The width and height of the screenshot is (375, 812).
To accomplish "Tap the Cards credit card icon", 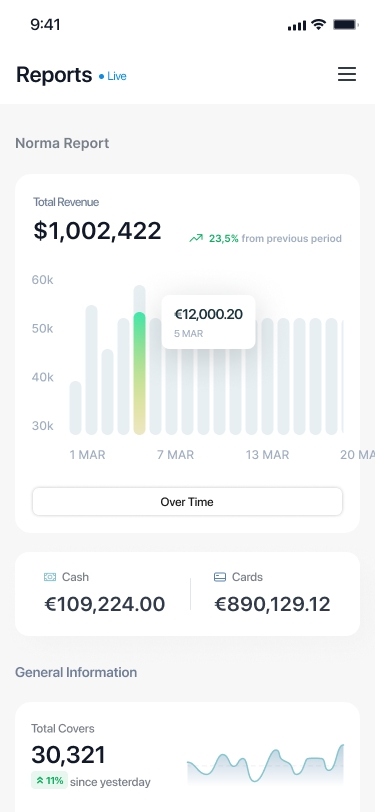I will (220, 577).
